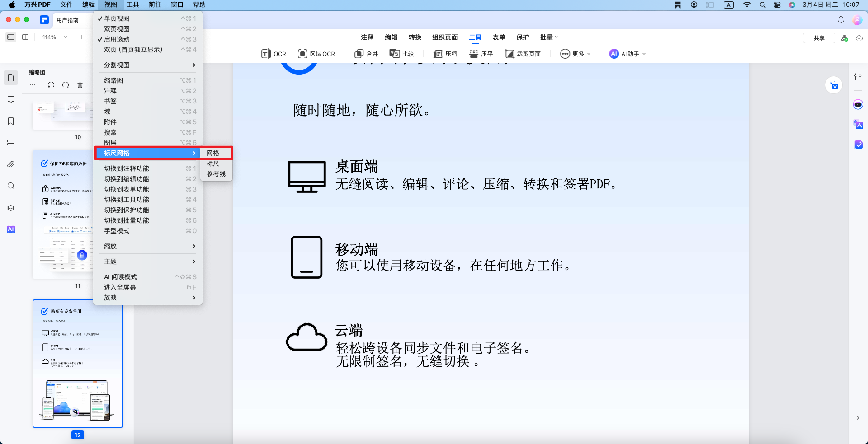Increase zoom with the plus control
The height and width of the screenshot is (444, 868).
81,37
